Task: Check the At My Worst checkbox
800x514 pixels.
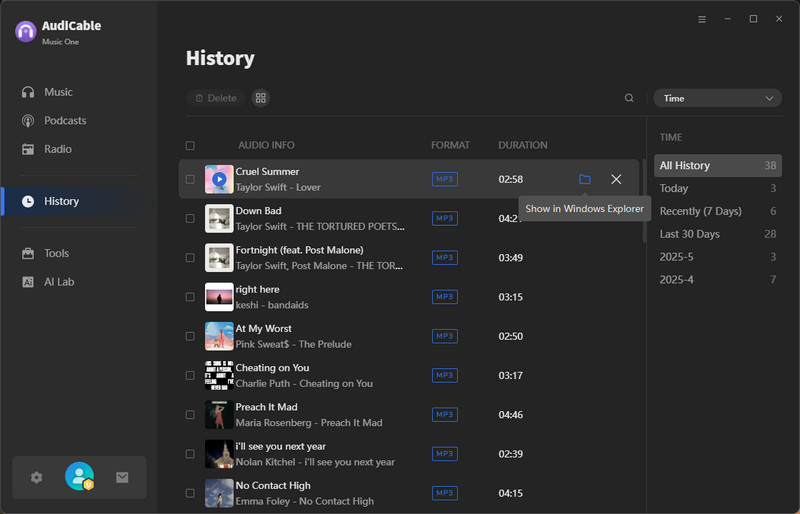Action: coord(190,336)
